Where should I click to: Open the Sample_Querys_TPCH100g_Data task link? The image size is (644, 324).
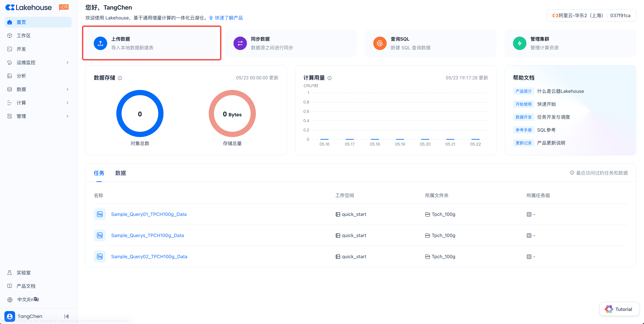(x=147, y=235)
